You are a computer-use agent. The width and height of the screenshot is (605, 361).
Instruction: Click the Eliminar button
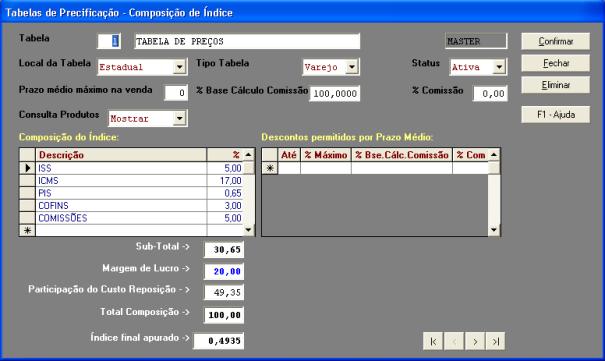pos(556,85)
